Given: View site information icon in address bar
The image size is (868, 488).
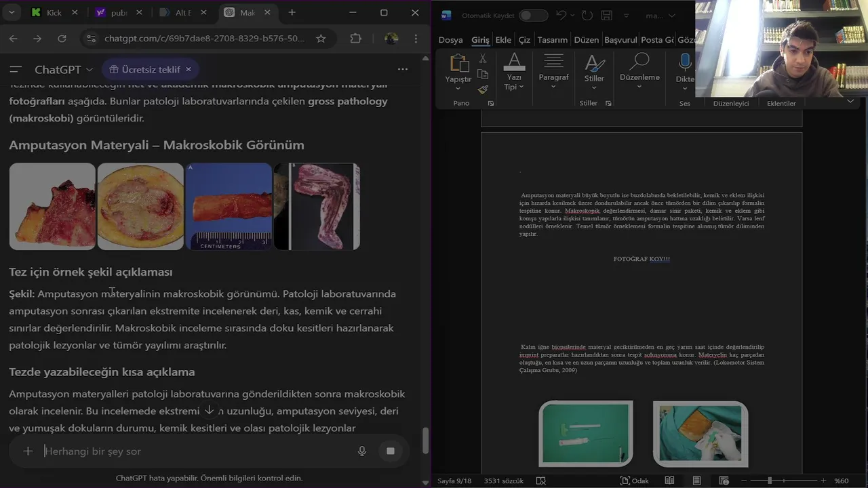Looking at the screenshot, I should (x=92, y=39).
